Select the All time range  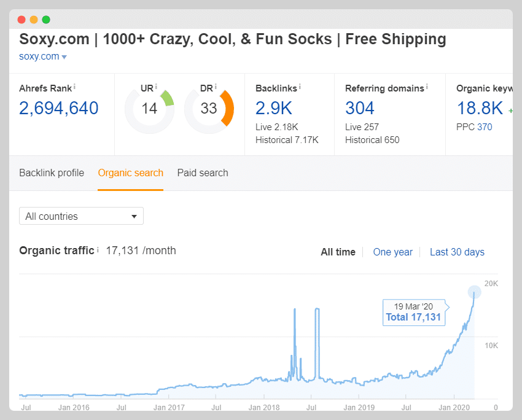(338, 252)
